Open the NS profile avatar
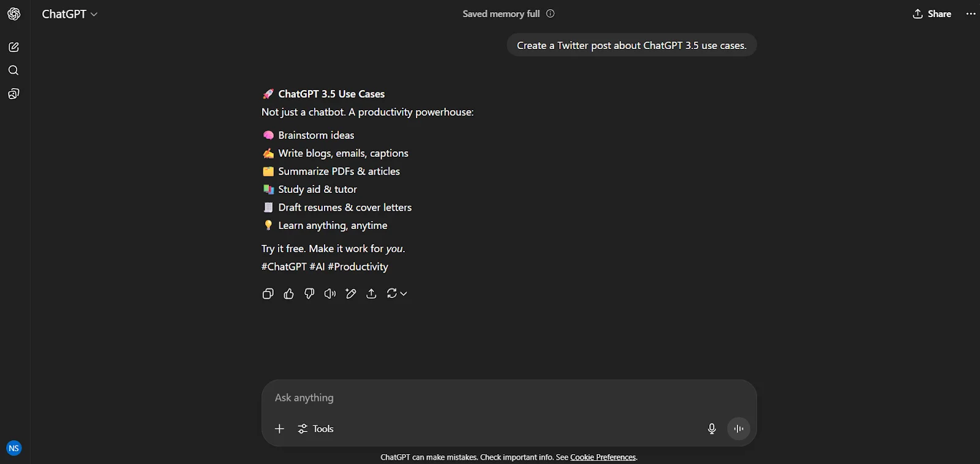Screen dimensions: 980x464 (13, 448)
